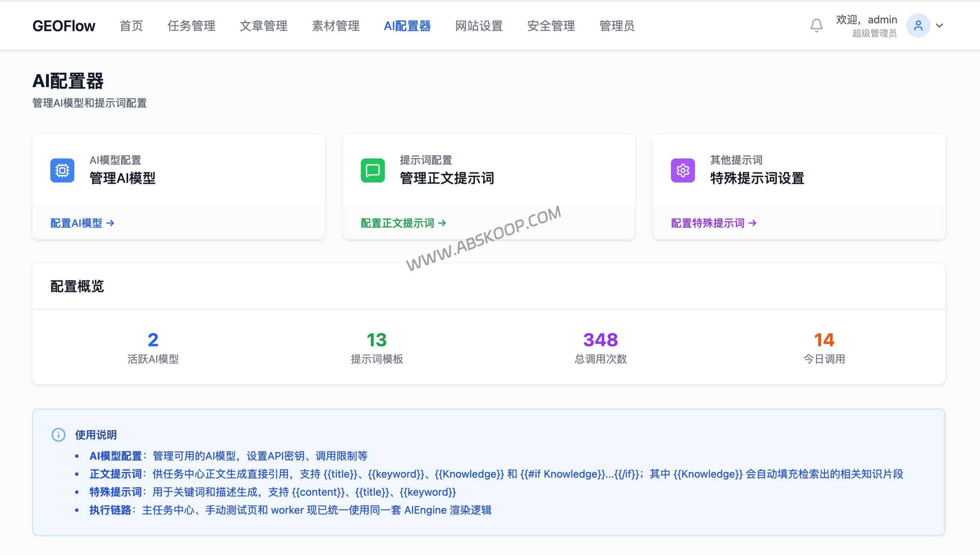The image size is (980, 555).
Task: Click the 配置正文提示词 link
Action: click(x=398, y=223)
